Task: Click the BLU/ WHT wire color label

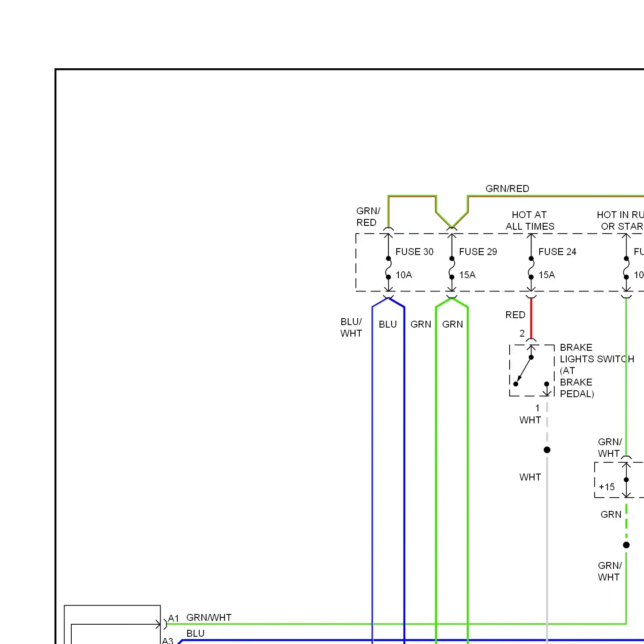Action: 351,328
